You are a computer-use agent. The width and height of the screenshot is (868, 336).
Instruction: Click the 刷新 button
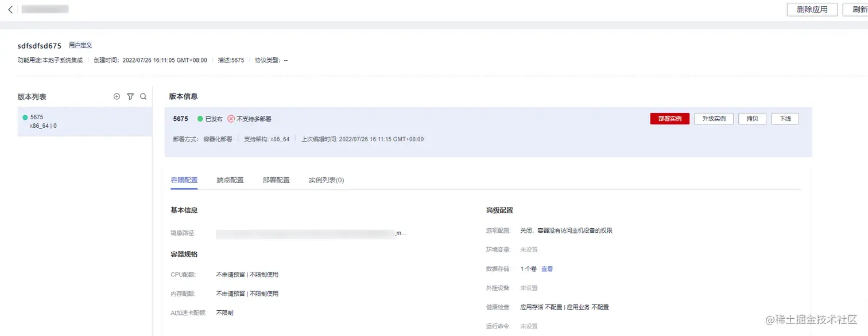[x=857, y=10]
